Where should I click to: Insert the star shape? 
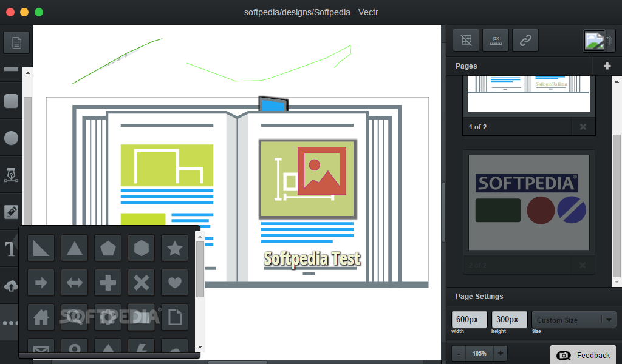175,248
